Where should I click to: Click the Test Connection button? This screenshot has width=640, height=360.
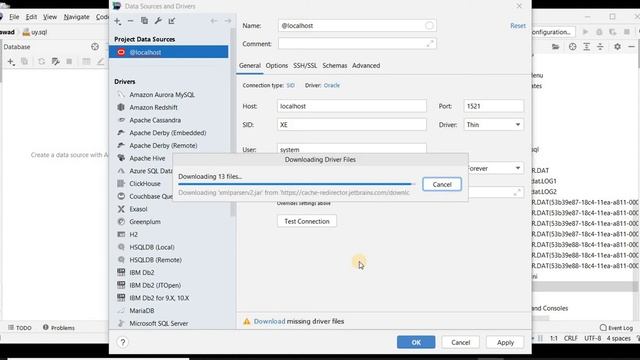click(x=307, y=221)
